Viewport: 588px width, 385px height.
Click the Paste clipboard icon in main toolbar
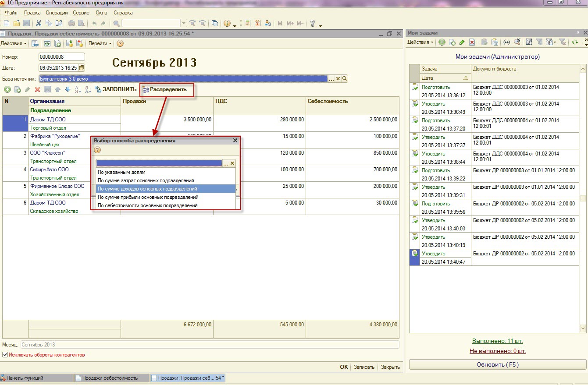click(x=58, y=23)
